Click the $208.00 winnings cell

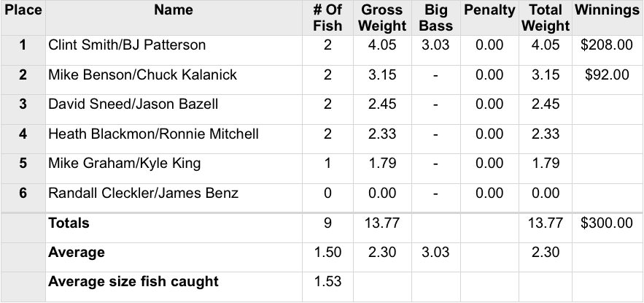click(x=607, y=45)
